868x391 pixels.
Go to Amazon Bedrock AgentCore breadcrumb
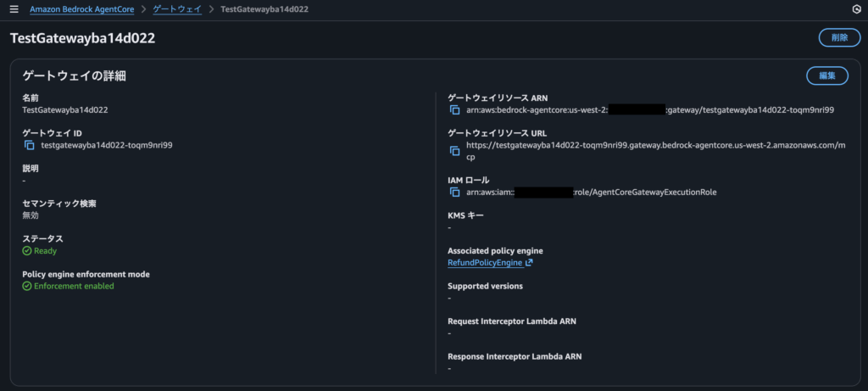coord(86,9)
